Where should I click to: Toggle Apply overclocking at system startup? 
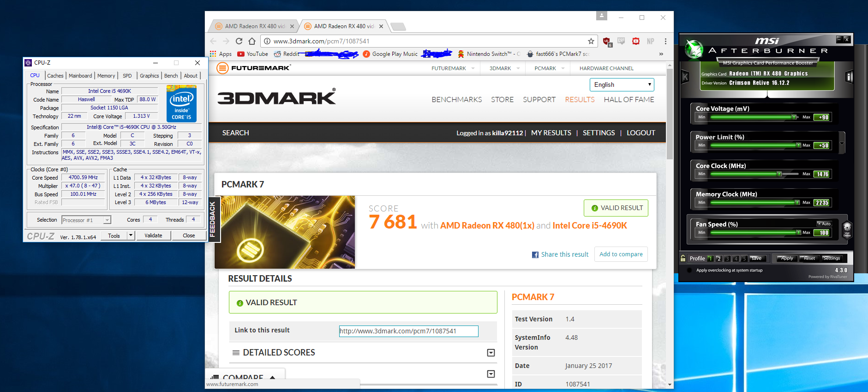click(690, 270)
